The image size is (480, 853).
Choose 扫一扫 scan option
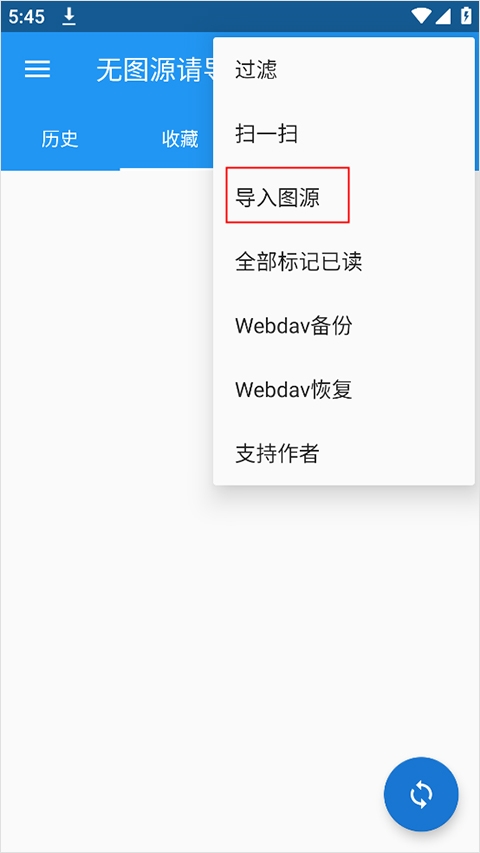point(344,134)
